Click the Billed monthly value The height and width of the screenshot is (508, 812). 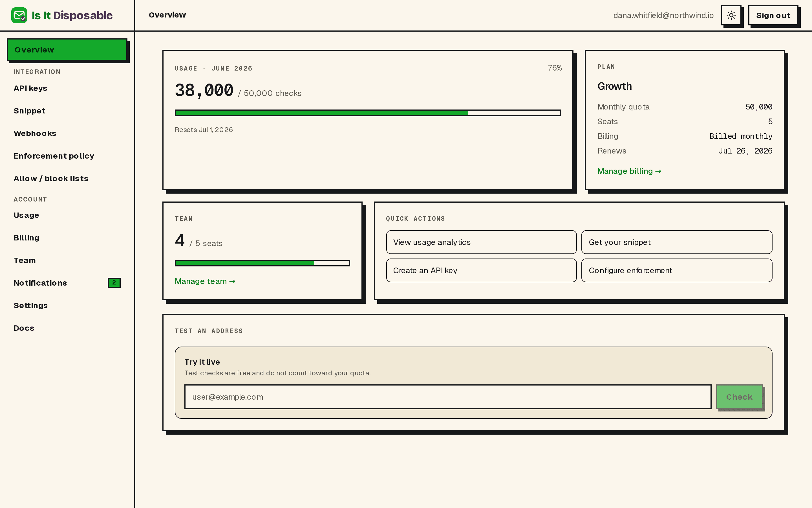[x=741, y=136]
